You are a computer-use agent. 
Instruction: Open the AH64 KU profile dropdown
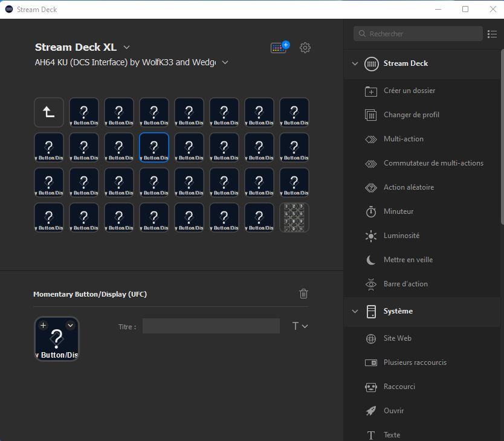click(x=225, y=62)
